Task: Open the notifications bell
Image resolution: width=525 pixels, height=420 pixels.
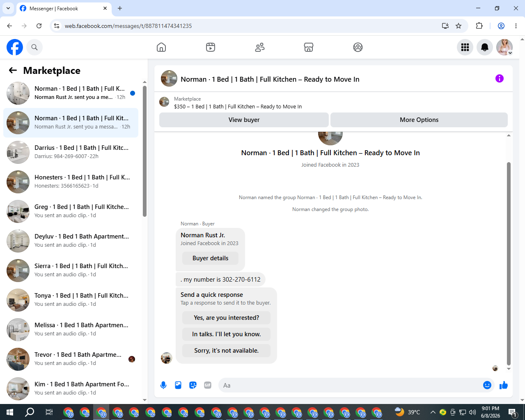Action: 485,47
